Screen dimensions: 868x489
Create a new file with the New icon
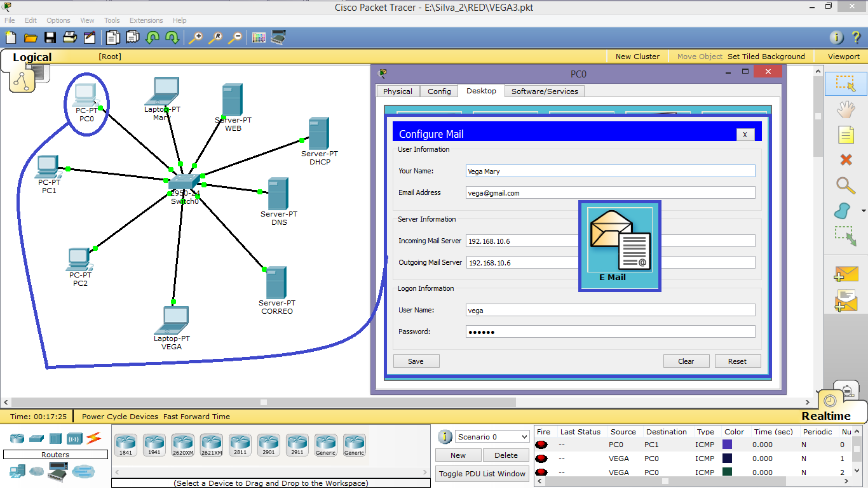tap(10, 37)
